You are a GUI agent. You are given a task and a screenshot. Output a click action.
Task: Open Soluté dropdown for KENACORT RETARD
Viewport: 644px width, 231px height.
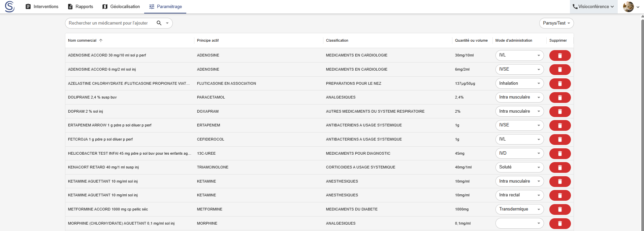519,167
